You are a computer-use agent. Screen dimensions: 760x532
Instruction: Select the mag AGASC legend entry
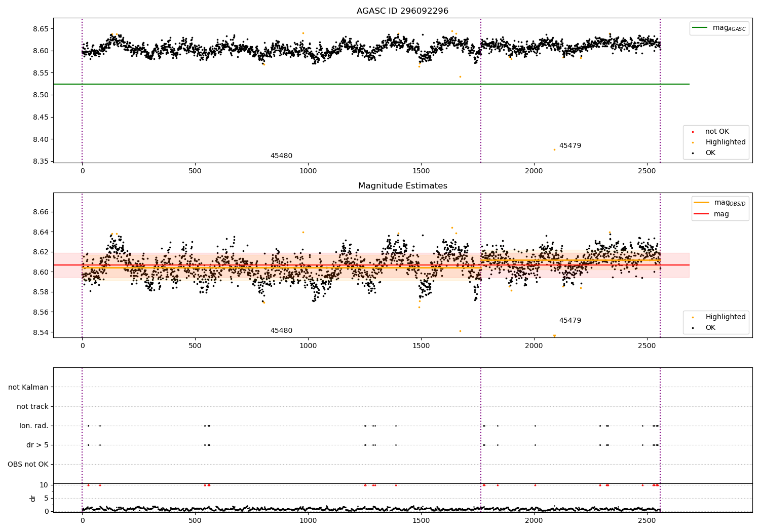point(719,28)
